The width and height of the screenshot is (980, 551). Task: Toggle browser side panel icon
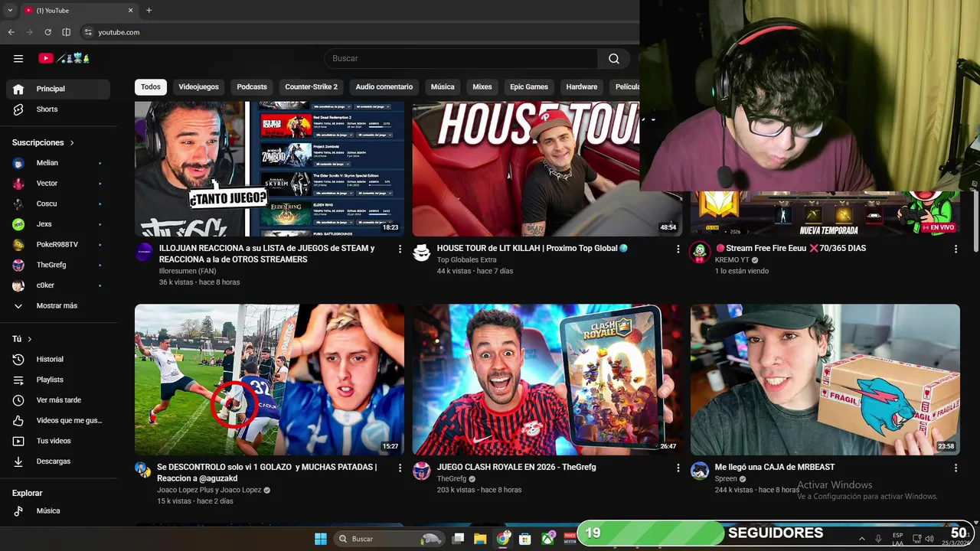[x=66, y=32]
